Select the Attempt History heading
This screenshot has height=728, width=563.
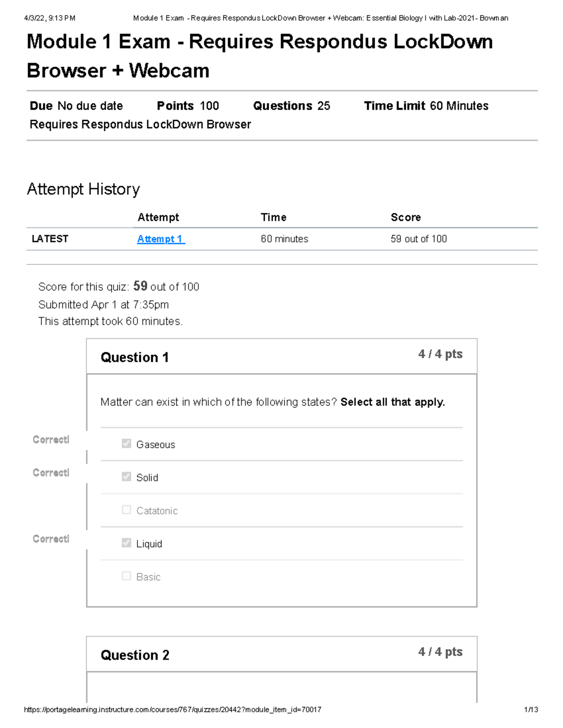click(84, 189)
